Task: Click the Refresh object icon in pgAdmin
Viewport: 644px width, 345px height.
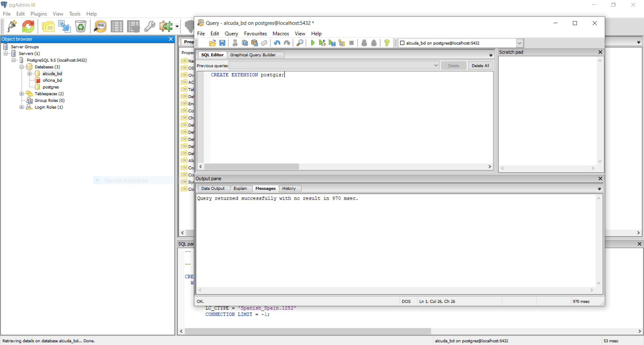Action: point(28,26)
